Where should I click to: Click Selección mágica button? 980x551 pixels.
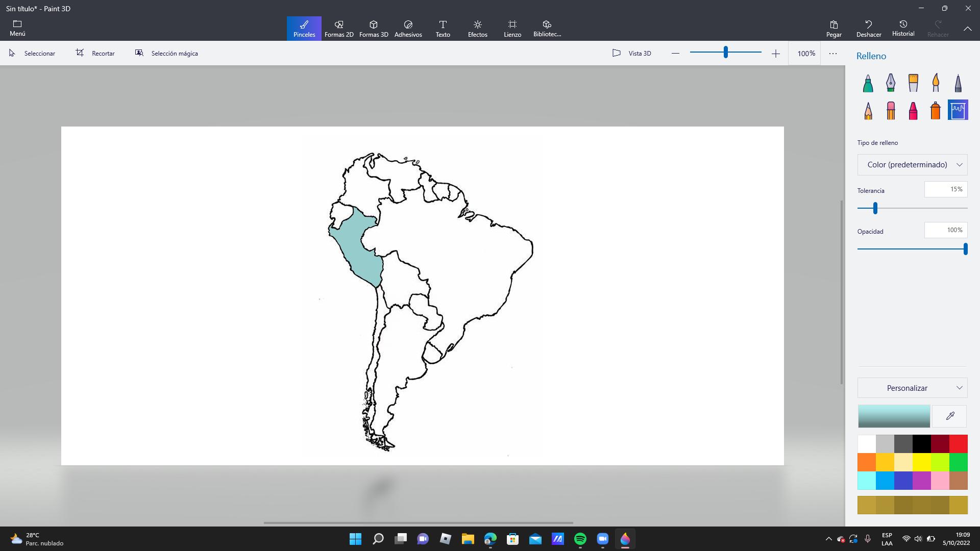pyautogui.click(x=166, y=53)
